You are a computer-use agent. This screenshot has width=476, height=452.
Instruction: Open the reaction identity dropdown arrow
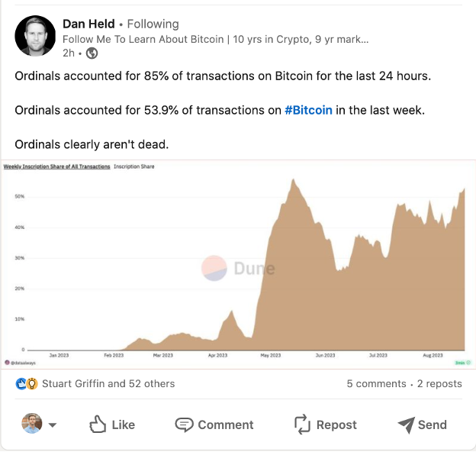tap(53, 425)
